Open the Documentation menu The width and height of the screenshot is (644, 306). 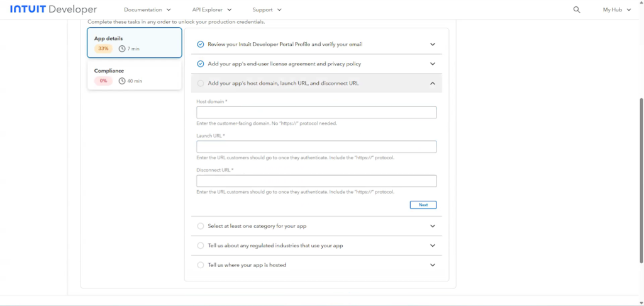pos(147,10)
